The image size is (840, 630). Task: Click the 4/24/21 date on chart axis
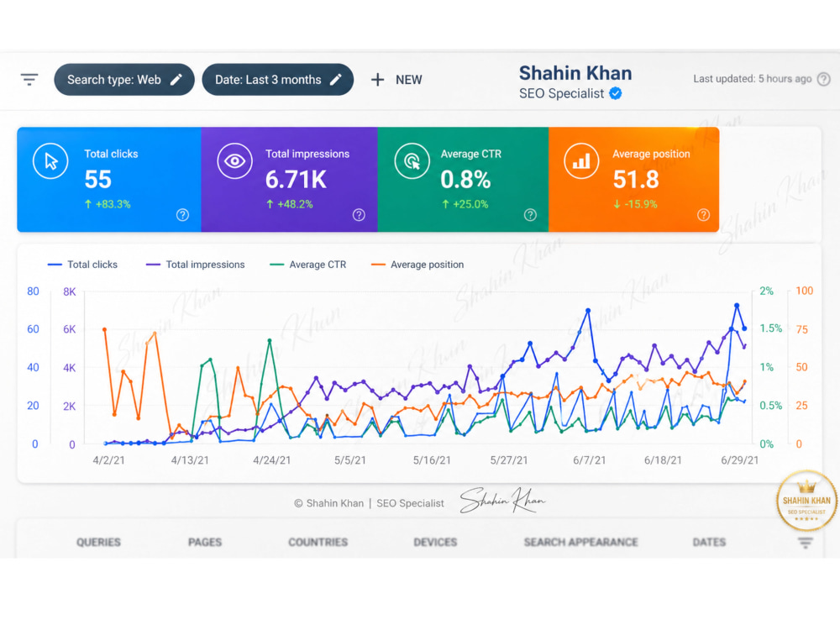coord(271,460)
